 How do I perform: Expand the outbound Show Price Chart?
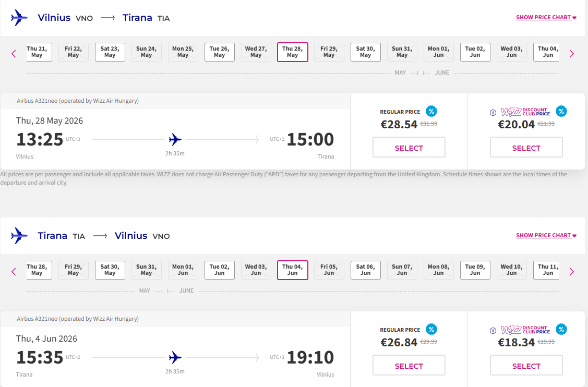546,17
